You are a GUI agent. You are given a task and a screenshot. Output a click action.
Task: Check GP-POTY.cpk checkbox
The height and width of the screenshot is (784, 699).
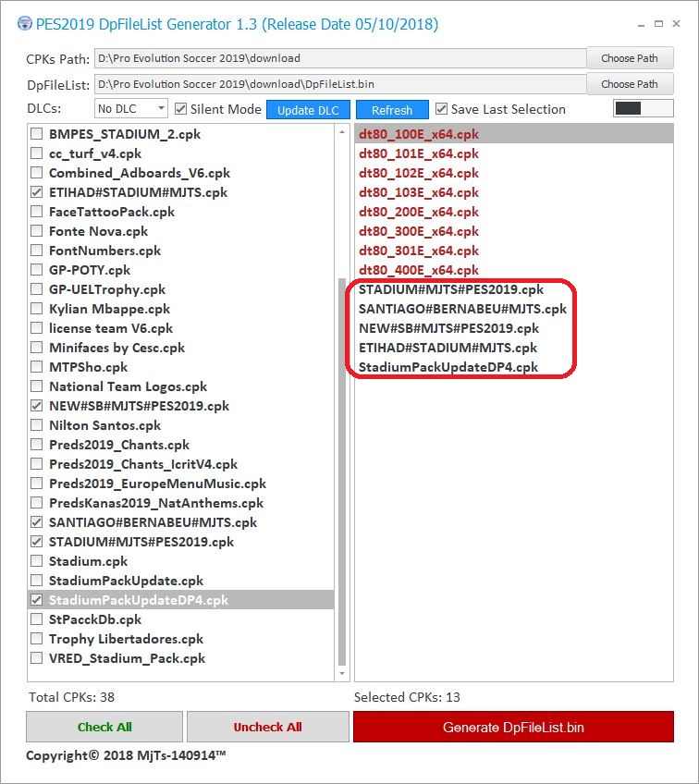tap(36, 270)
